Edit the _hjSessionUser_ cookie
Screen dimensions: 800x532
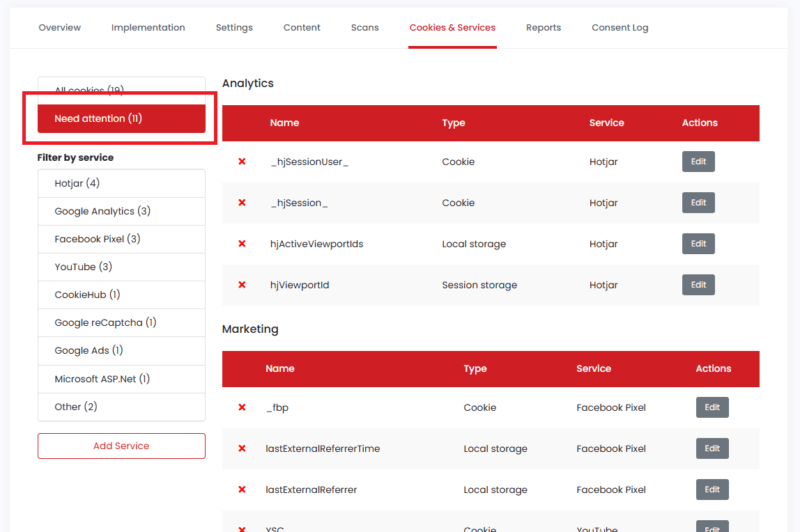698,162
